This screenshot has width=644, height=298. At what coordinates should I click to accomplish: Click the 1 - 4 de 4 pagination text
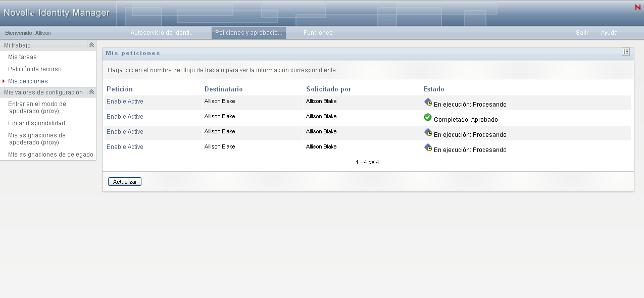(367, 163)
